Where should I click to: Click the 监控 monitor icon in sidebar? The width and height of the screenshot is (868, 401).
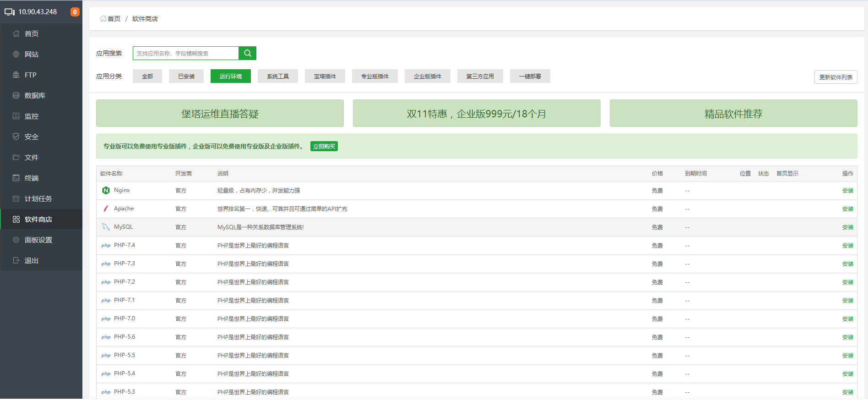coord(16,116)
